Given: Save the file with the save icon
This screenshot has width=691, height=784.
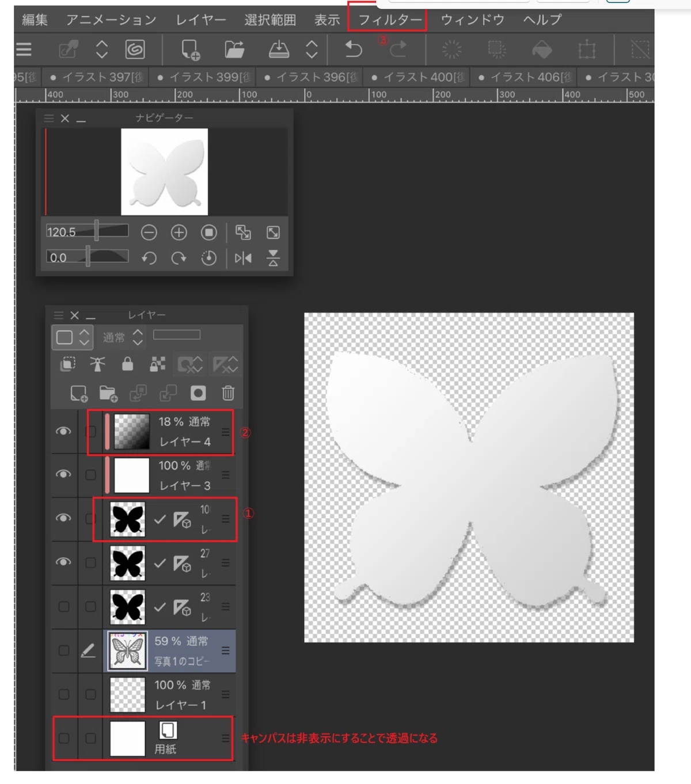Looking at the screenshot, I should pyautogui.click(x=279, y=50).
